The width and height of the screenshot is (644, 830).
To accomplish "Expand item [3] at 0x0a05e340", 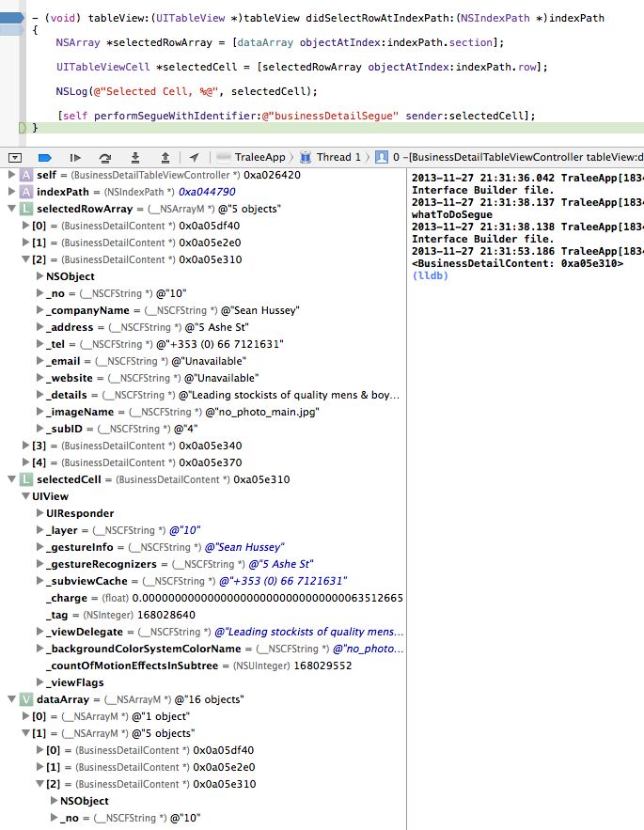I will pyautogui.click(x=25, y=446).
